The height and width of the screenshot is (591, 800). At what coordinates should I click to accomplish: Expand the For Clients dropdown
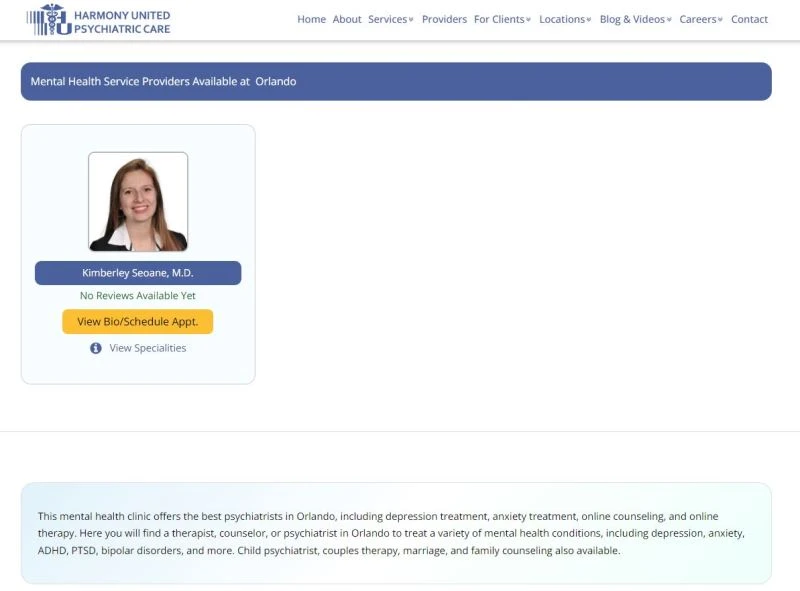point(502,19)
